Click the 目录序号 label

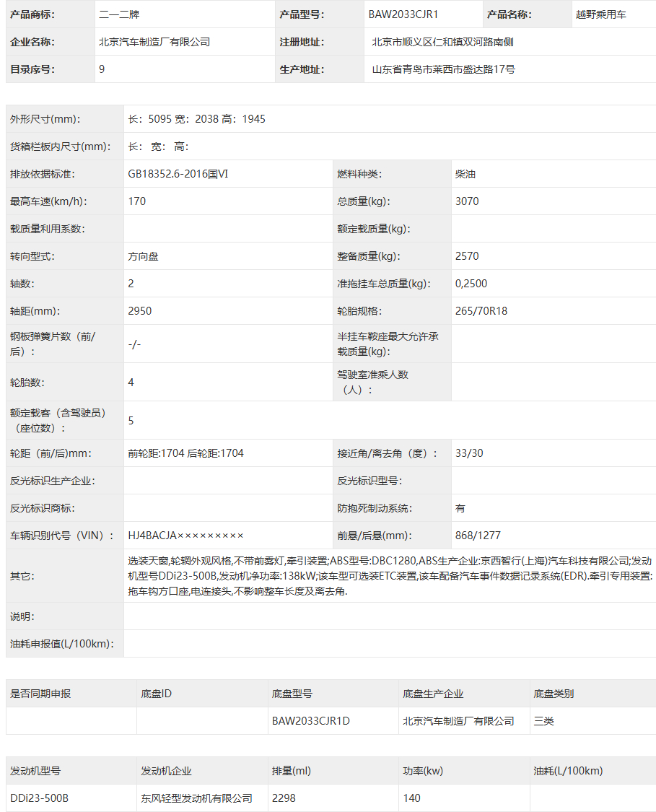pyautogui.click(x=32, y=69)
